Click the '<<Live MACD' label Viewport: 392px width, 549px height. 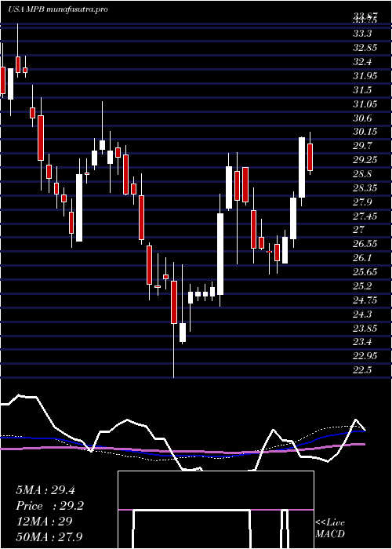pos(330,528)
